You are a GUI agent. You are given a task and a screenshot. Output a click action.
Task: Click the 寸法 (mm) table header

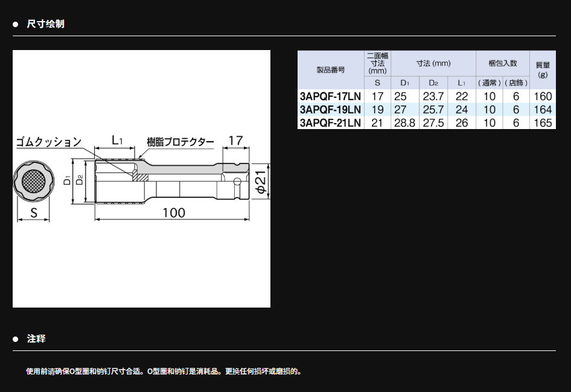pos(433,63)
